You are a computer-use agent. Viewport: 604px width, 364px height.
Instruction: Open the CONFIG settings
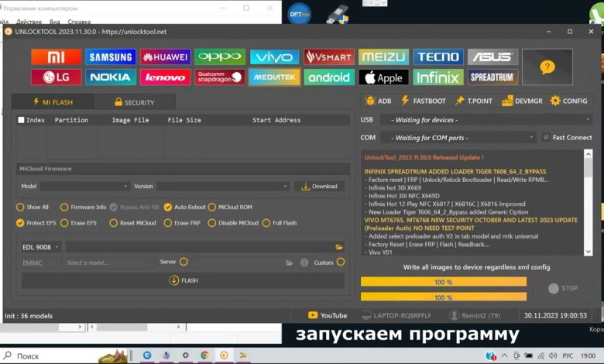tap(569, 101)
